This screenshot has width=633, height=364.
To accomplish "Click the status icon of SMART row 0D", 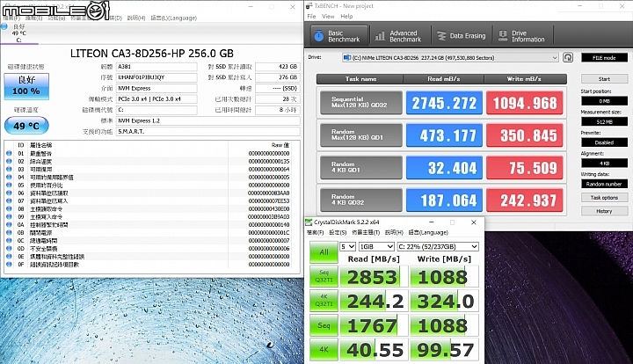I will tap(9, 249).
